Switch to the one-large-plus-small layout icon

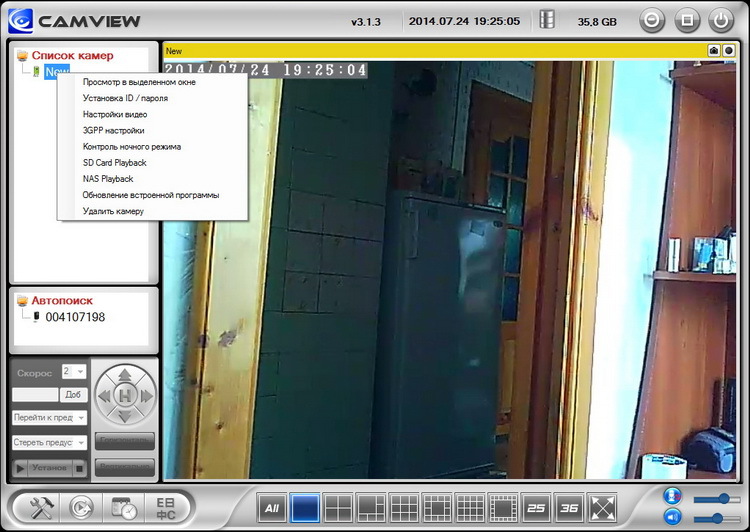(371, 508)
